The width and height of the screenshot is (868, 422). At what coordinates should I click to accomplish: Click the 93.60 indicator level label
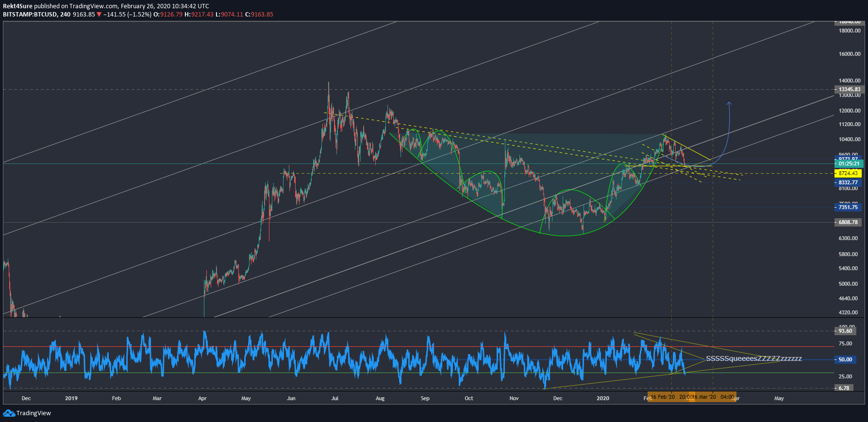pos(845,331)
